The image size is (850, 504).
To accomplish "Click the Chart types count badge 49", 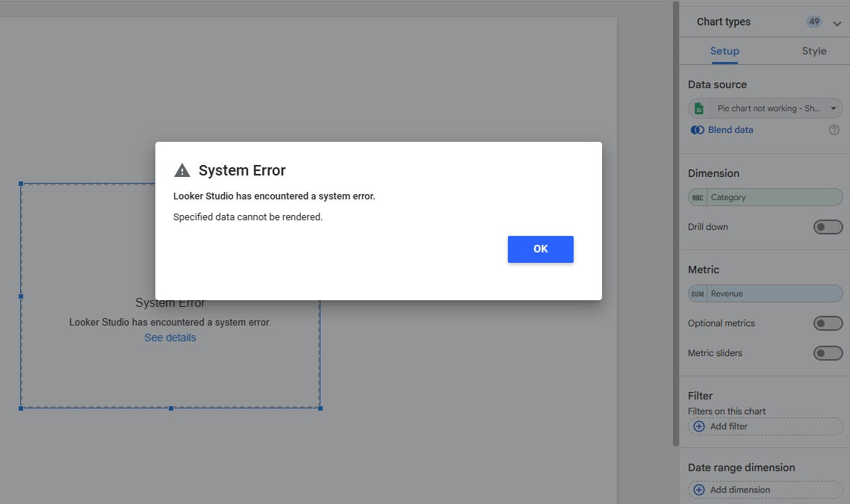I will click(x=813, y=22).
